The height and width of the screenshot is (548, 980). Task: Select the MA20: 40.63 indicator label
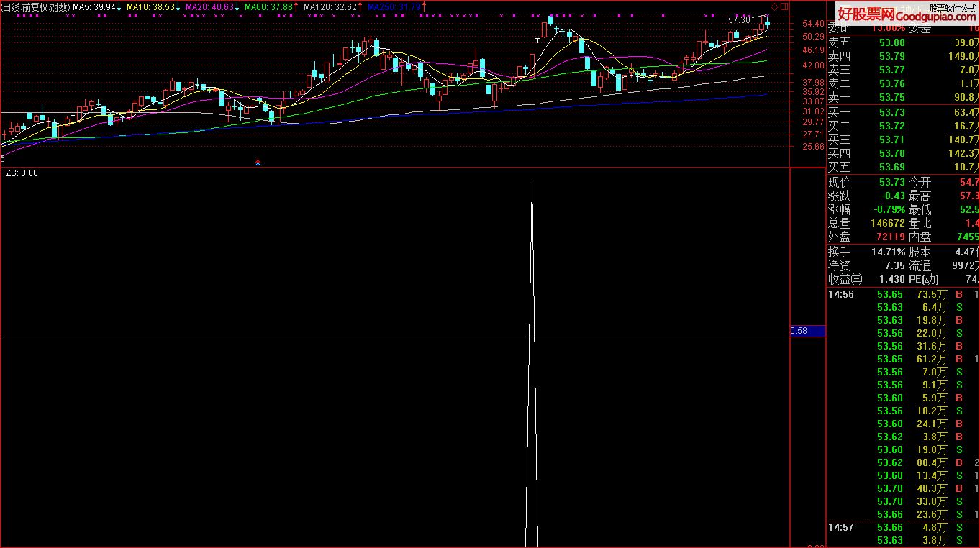coord(212,6)
